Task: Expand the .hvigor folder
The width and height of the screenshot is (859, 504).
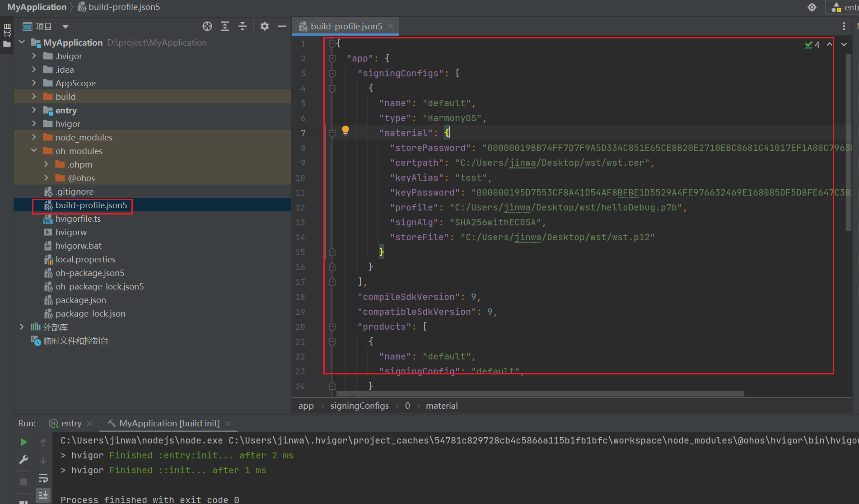Action: click(x=34, y=56)
